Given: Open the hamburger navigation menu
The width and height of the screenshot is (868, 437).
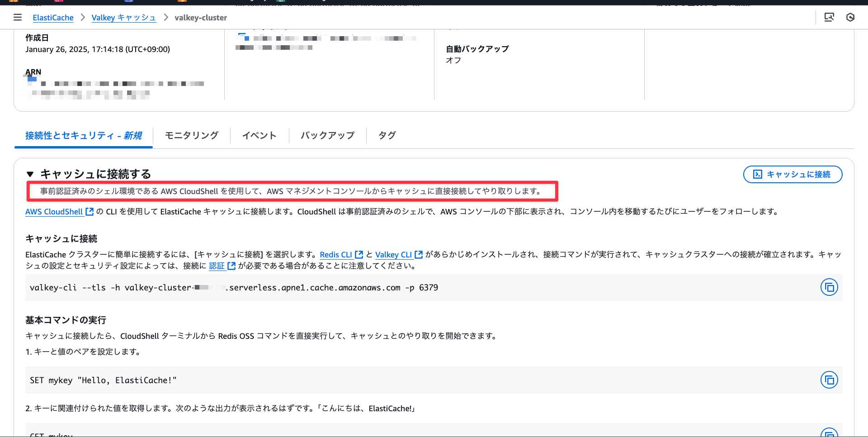Looking at the screenshot, I should 18,17.
